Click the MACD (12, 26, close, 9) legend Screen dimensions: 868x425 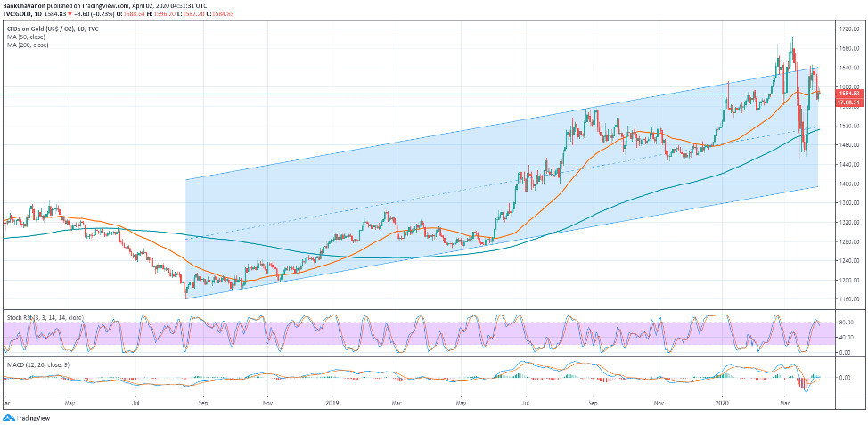click(x=35, y=364)
